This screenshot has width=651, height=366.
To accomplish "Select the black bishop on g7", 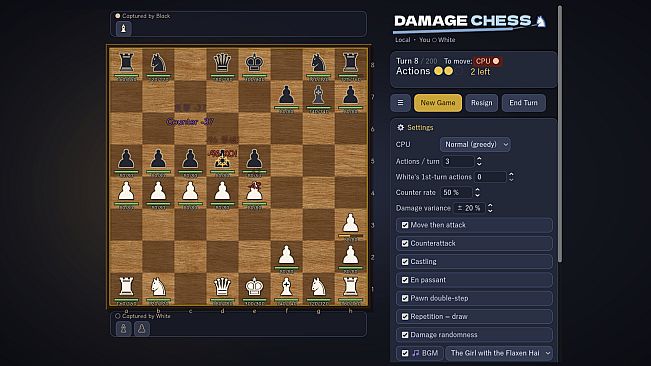I will click(318, 95).
